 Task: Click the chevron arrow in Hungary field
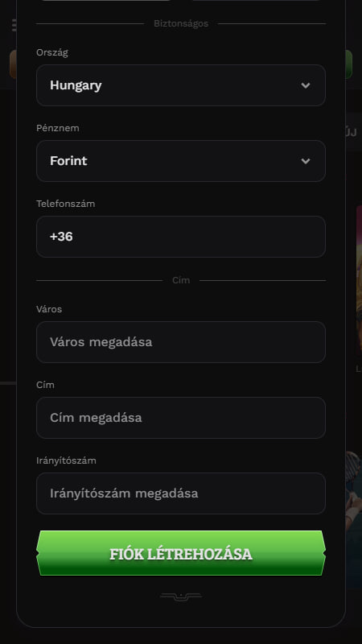coord(306,85)
